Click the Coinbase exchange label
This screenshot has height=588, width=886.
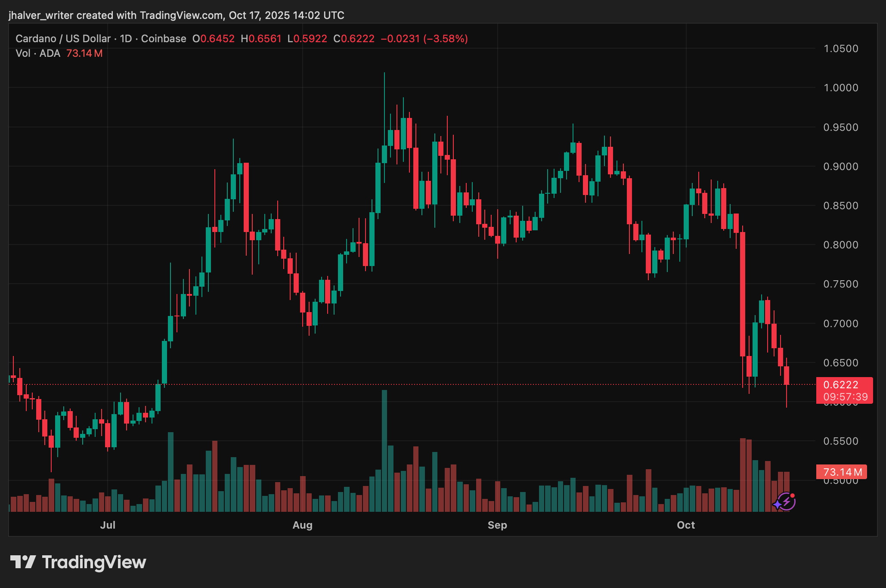(164, 39)
